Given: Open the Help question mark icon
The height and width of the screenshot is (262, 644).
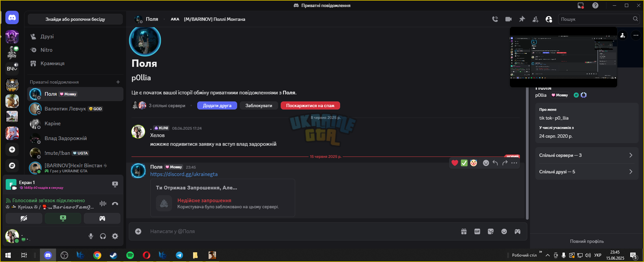Looking at the screenshot, I should tap(595, 5).
